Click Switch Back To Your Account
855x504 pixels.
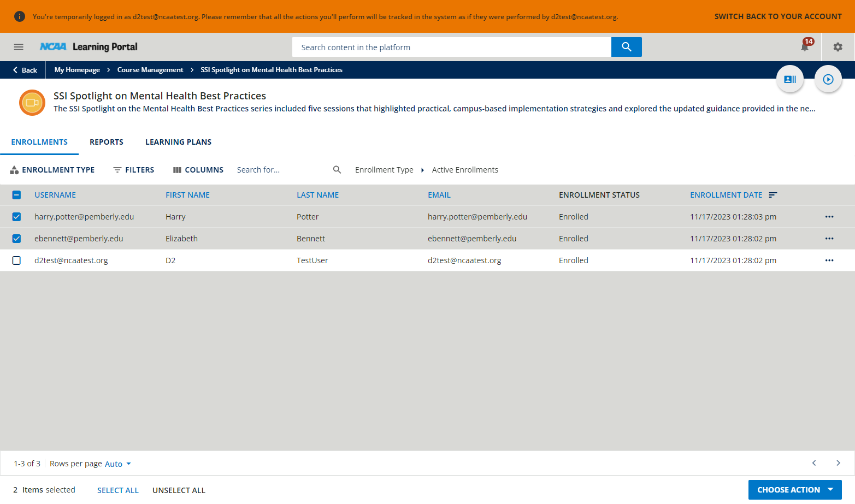point(778,16)
